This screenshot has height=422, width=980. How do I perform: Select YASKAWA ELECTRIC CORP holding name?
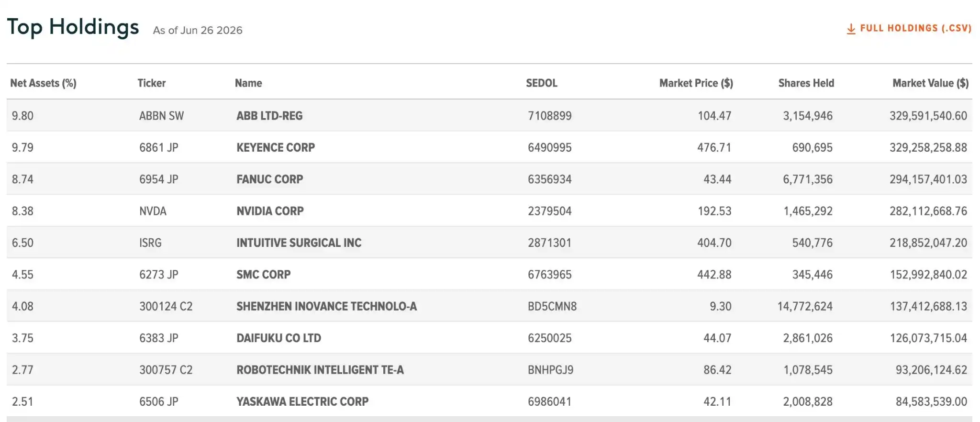point(302,402)
